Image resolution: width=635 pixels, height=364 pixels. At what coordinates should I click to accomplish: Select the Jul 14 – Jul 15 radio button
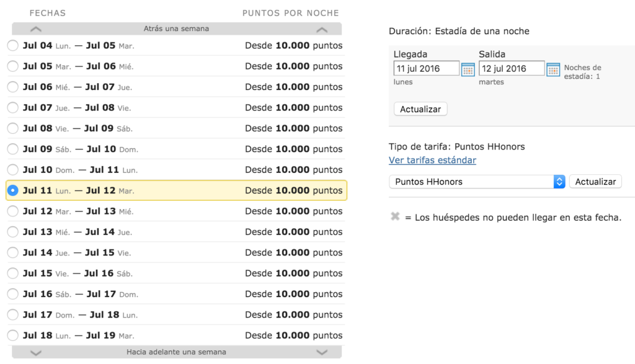12,252
